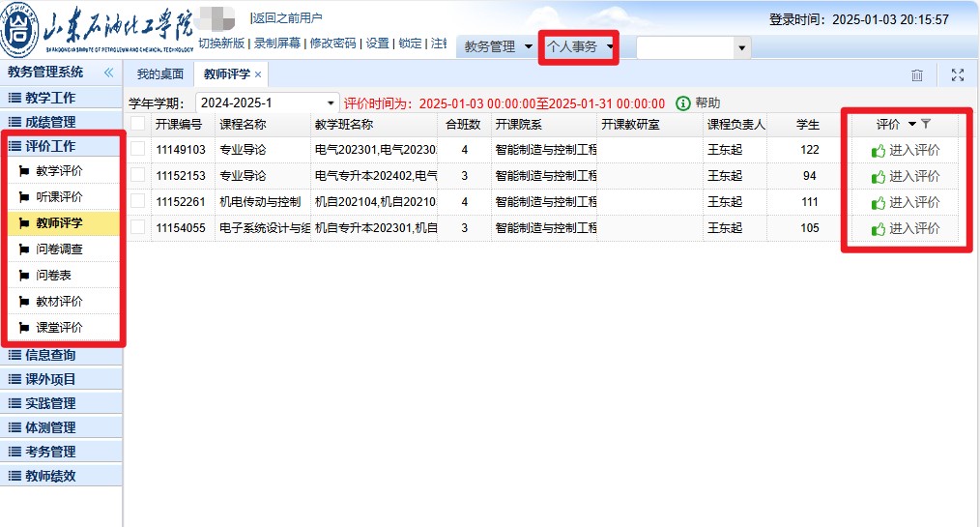The image size is (980, 527).
Task: Select 听课评价 in the sidebar
Action: 59,197
